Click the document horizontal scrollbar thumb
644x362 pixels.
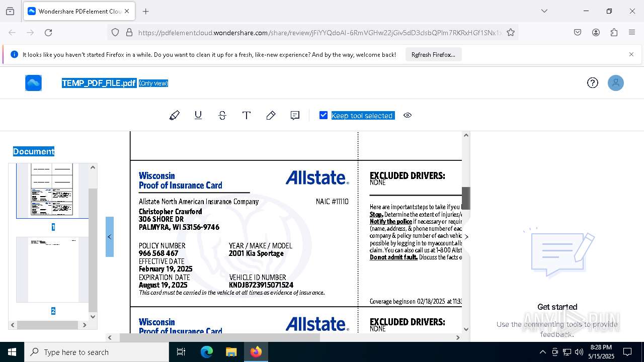coord(219,337)
